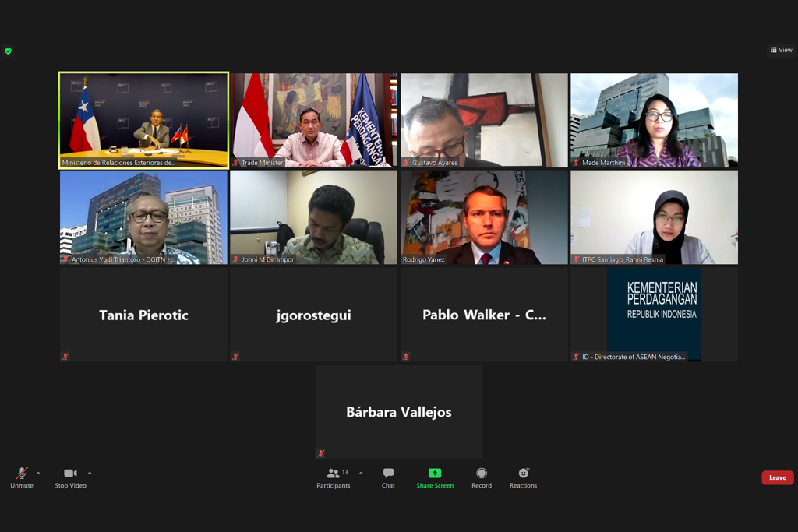Viewport: 798px width, 532px height.
Task: Click the Unmute microphone icon
Action: tap(22, 473)
